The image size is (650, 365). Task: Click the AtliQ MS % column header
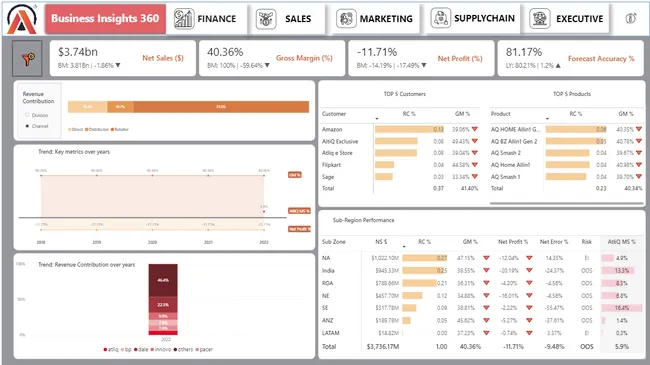621,242
